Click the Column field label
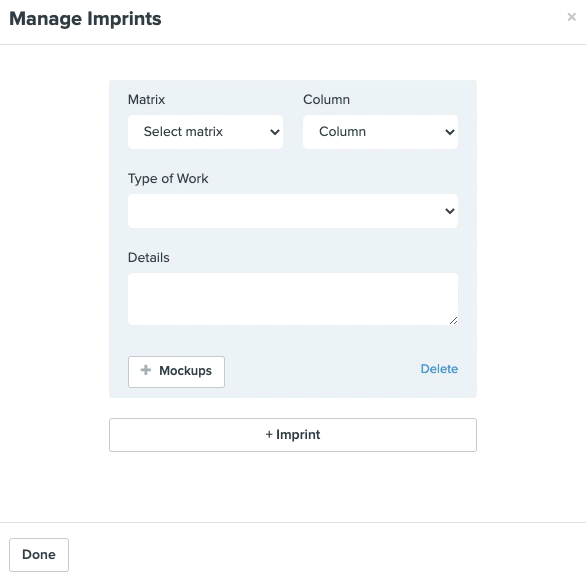 pos(326,99)
